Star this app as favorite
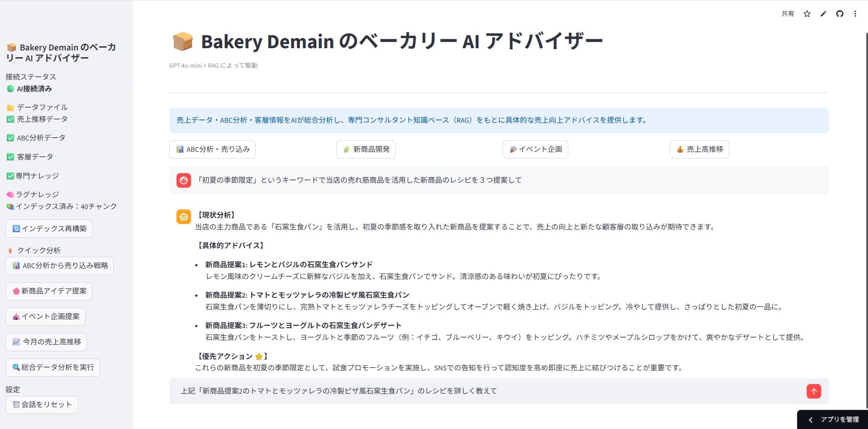The image size is (868, 429). click(807, 14)
